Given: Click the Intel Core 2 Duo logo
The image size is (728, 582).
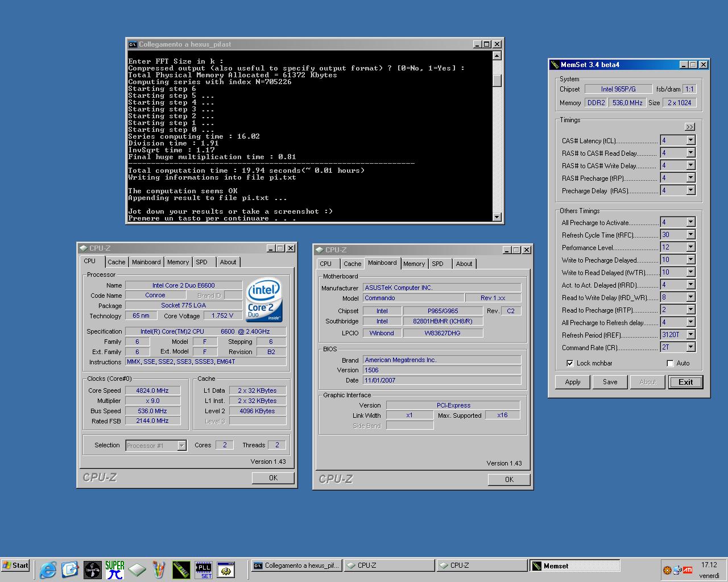Looking at the screenshot, I should pos(264,300).
